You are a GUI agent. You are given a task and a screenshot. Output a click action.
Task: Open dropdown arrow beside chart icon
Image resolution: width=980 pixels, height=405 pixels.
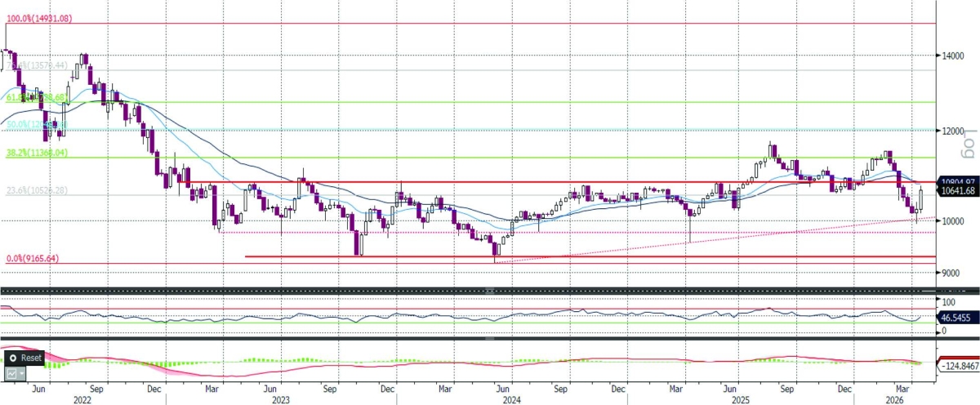(22, 372)
